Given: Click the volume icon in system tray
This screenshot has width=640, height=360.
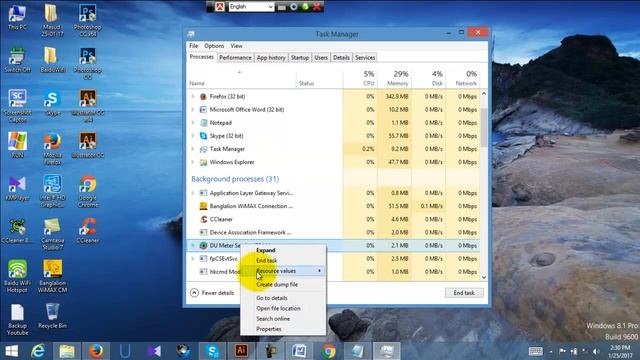Looking at the screenshot, I should [x=596, y=351].
